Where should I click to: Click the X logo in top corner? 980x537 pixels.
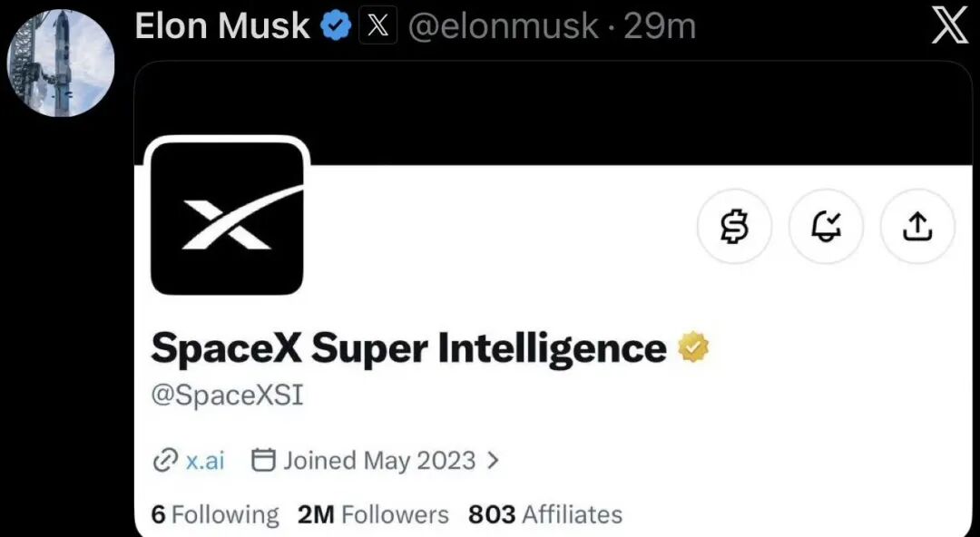tap(950, 27)
